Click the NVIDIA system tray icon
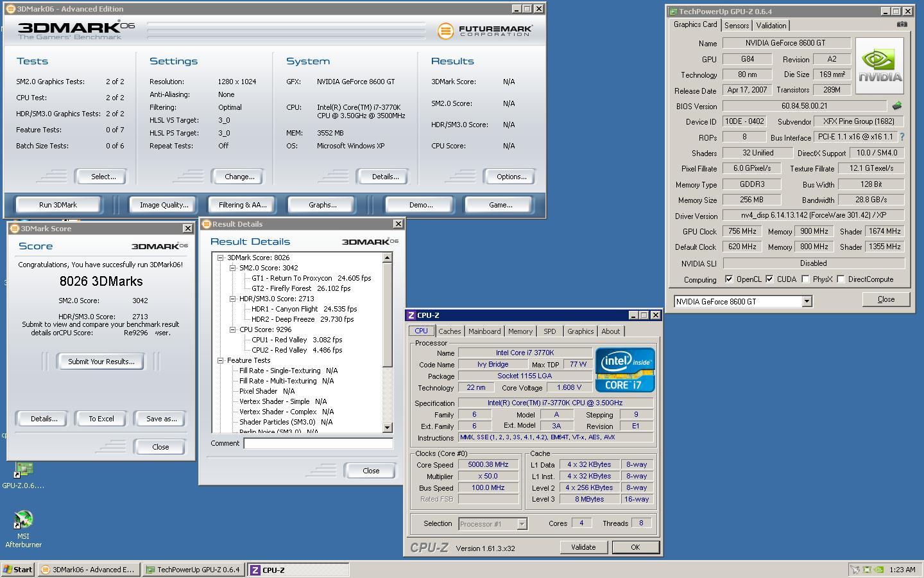The height and width of the screenshot is (578, 924). [878, 570]
